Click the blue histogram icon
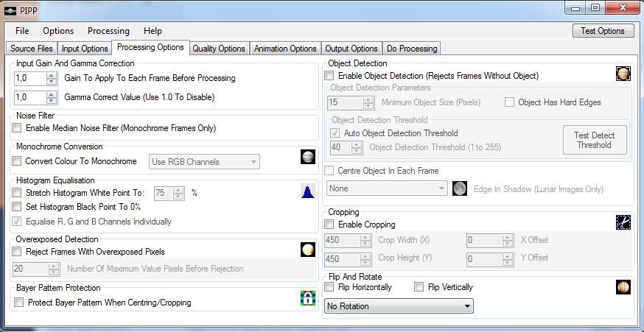 pos(308,192)
